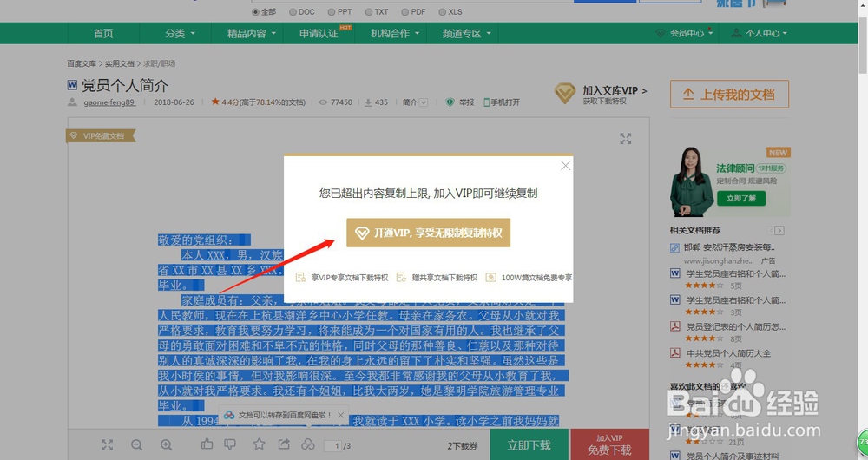
Task: Click 加入文库VIP link
Action: [615, 90]
